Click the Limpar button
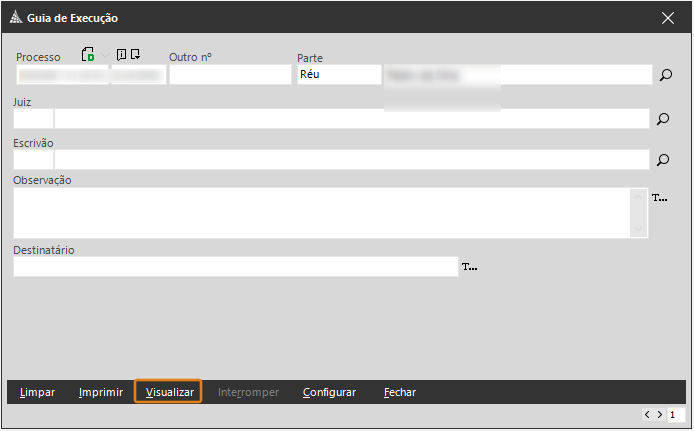This screenshot has width=694, height=431. pos(37,393)
